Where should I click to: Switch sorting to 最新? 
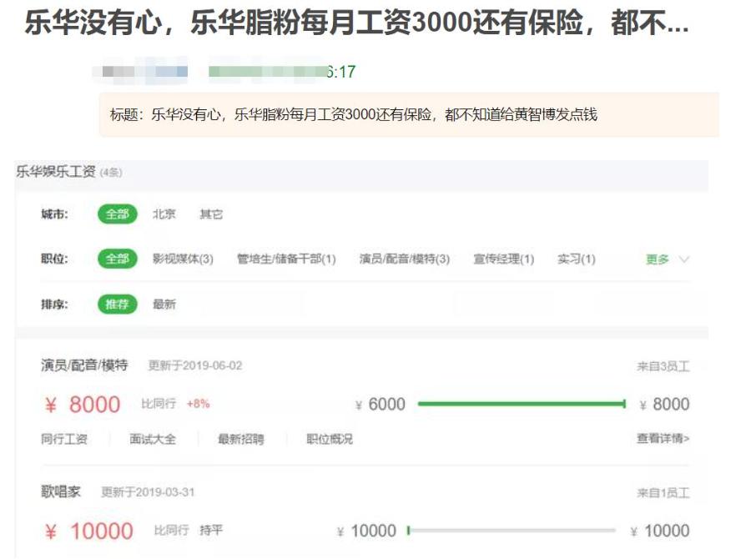163,305
